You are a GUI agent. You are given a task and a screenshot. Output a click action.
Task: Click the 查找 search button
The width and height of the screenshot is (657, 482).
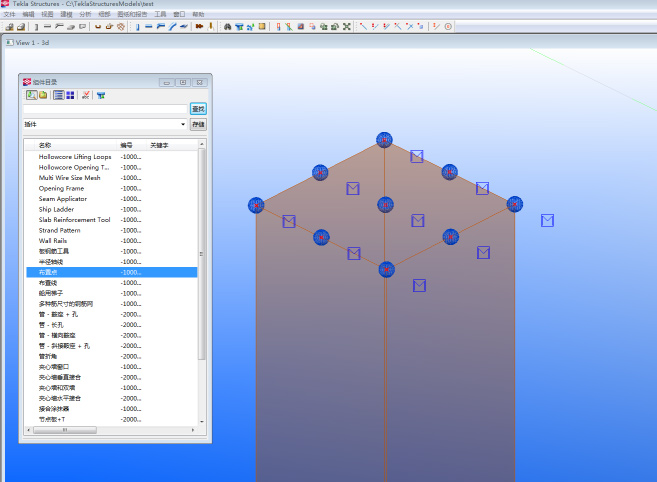click(198, 108)
